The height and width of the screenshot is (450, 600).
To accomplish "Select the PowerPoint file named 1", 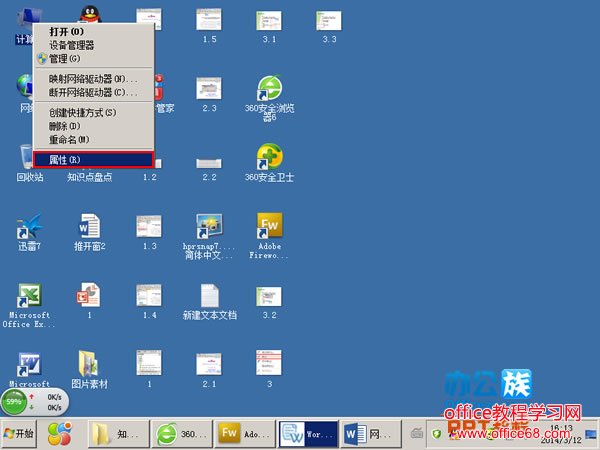I will tap(89, 301).
